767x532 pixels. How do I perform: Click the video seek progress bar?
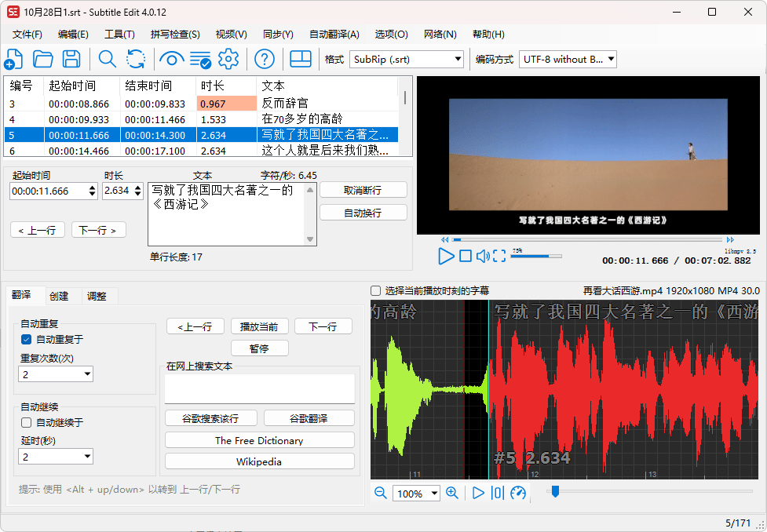tap(587, 239)
